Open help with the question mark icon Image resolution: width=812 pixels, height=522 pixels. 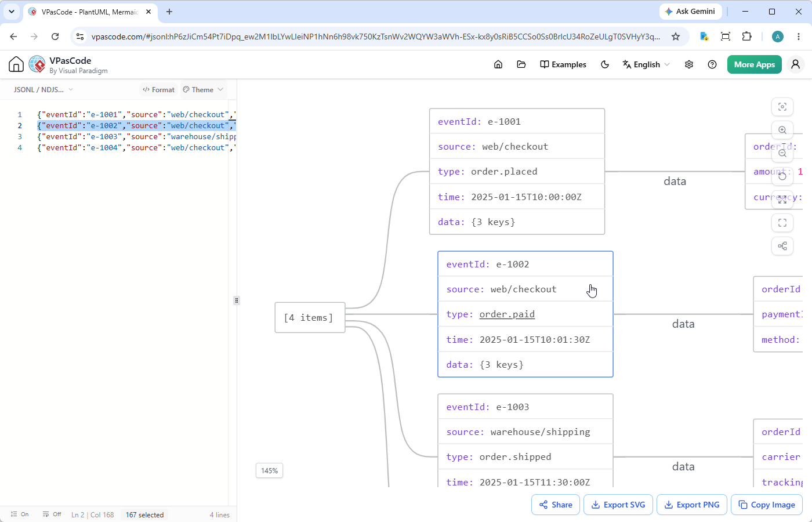coord(712,64)
